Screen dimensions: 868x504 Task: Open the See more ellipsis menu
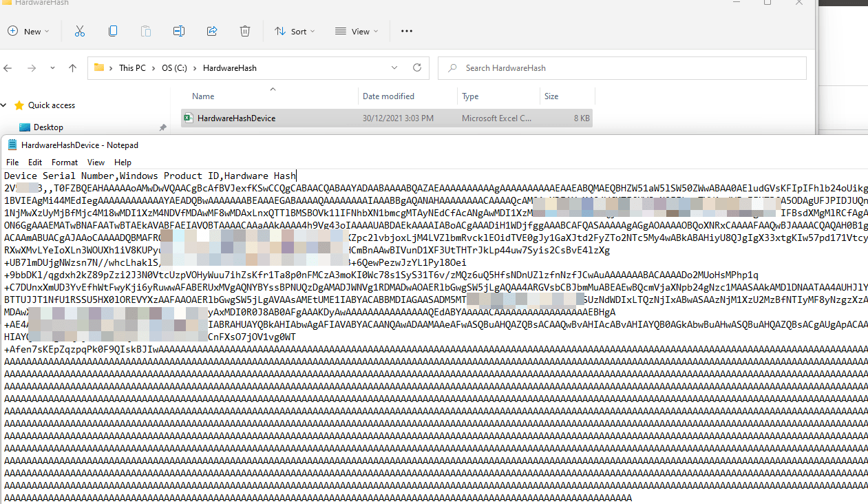click(407, 31)
